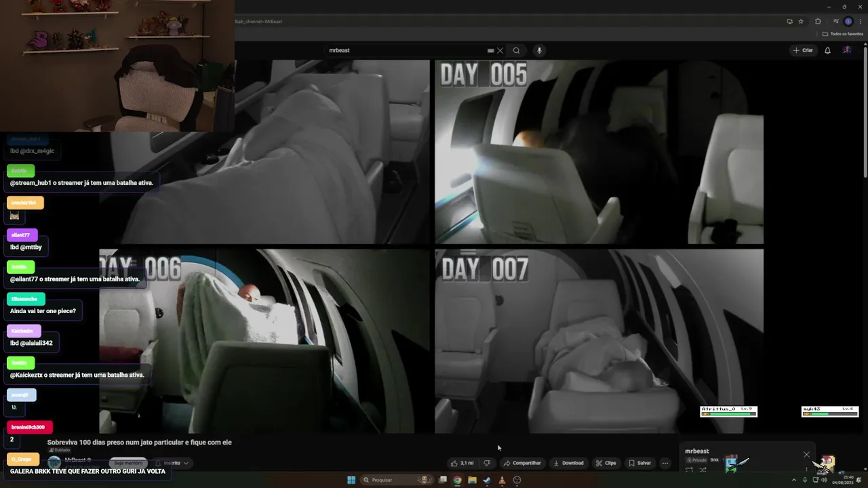
Task: Click the Seja membro button
Action: point(128,463)
